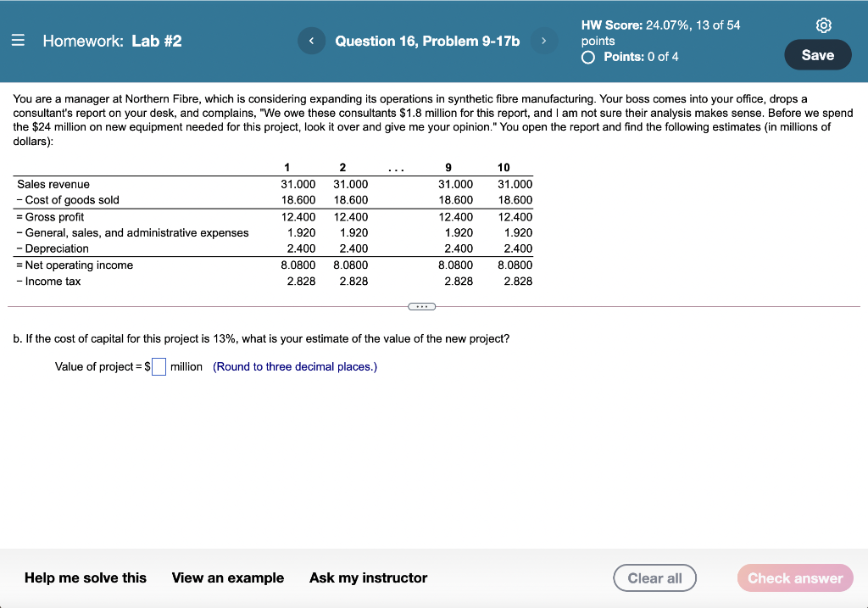This screenshot has height=608, width=868.
Task: Click the Homework: Lab #2 title
Action: [x=111, y=40]
